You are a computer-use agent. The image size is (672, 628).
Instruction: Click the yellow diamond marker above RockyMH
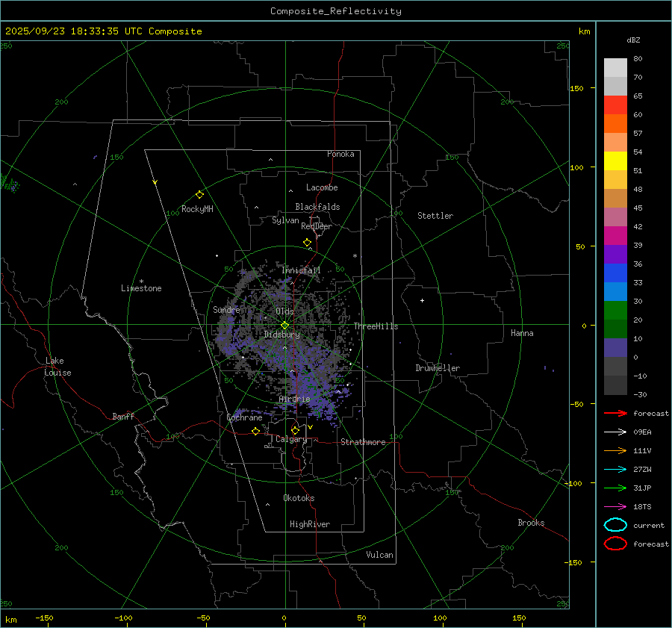(x=199, y=194)
